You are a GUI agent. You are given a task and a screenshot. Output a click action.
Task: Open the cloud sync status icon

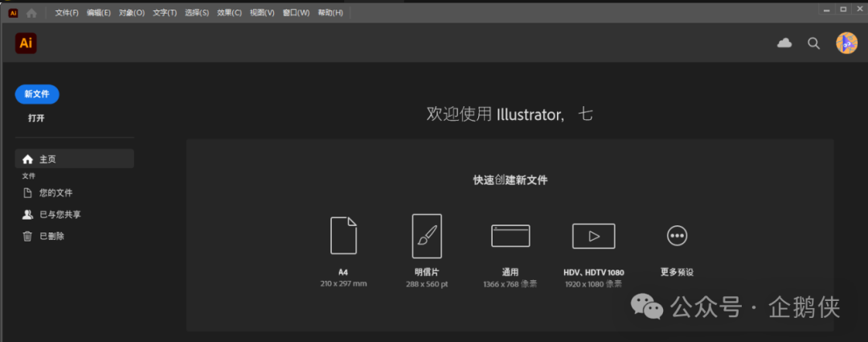pyautogui.click(x=784, y=43)
